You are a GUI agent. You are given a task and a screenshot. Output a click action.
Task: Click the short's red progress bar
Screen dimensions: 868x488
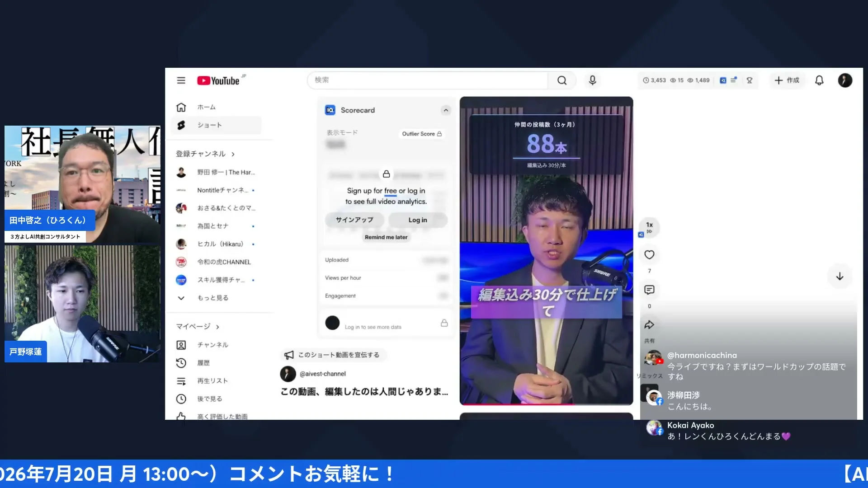(x=546, y=404)
